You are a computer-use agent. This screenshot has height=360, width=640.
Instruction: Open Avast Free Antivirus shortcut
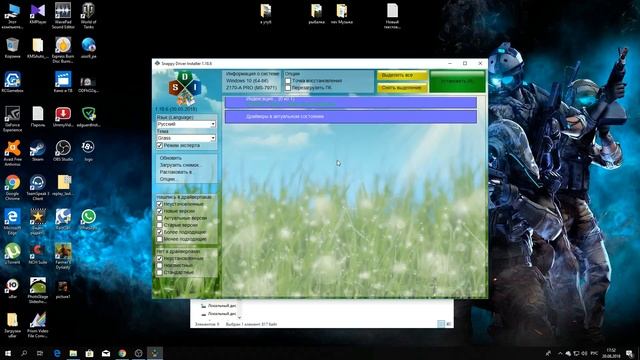[13, 153]
